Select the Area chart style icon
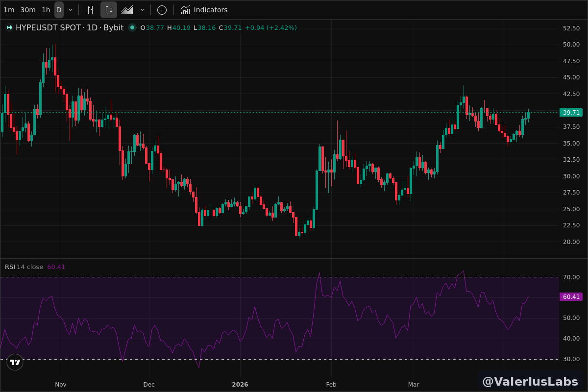Viewport: 588px width, 392px height. tap(127, 10)
